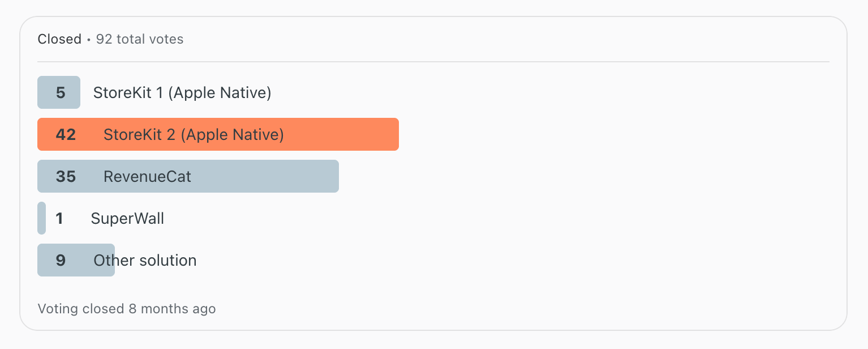Select the SuperWall poll option label

127,218
